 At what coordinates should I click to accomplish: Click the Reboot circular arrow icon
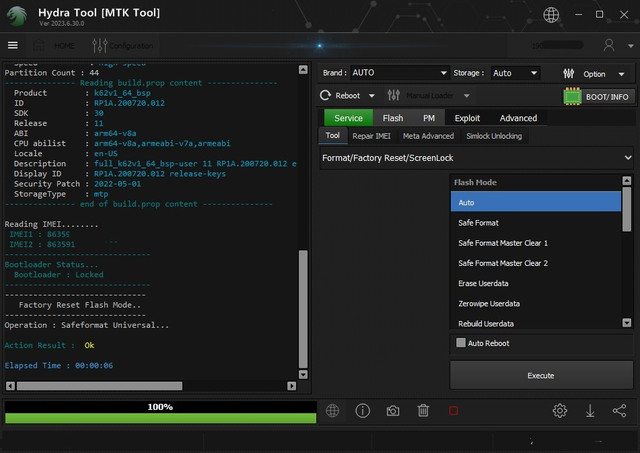coord(325,95)
